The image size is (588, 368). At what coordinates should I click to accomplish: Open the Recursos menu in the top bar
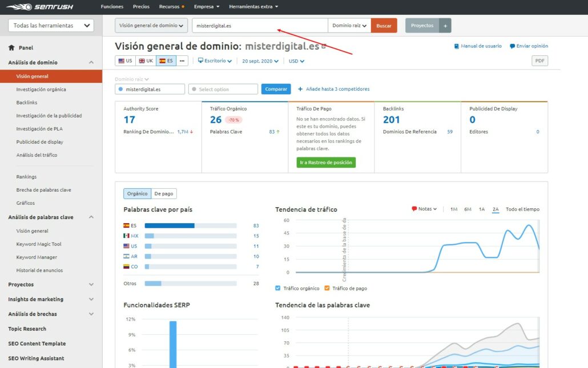point(171,6)
